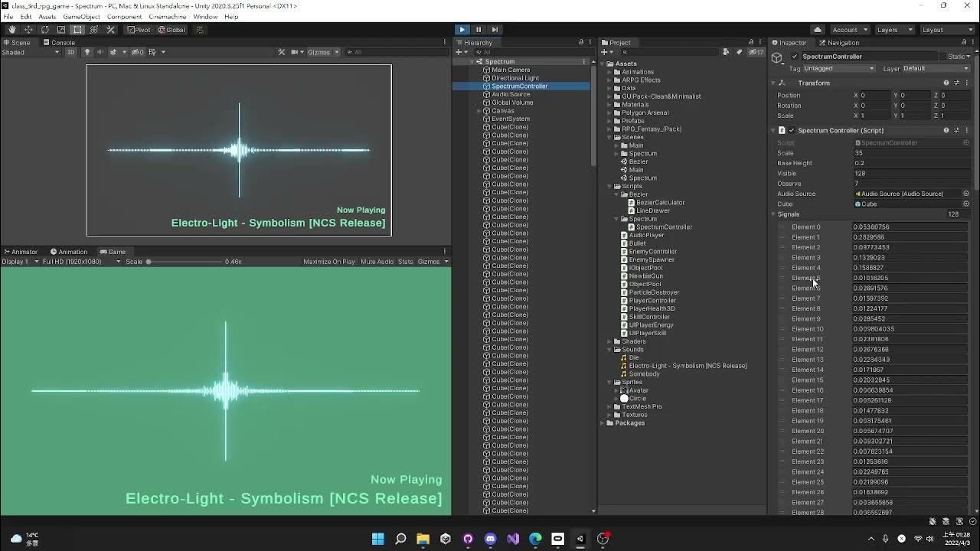Screen dimensions: 980x551
Task: Toggle Global handle rotation button
Action: click(171, 30)
